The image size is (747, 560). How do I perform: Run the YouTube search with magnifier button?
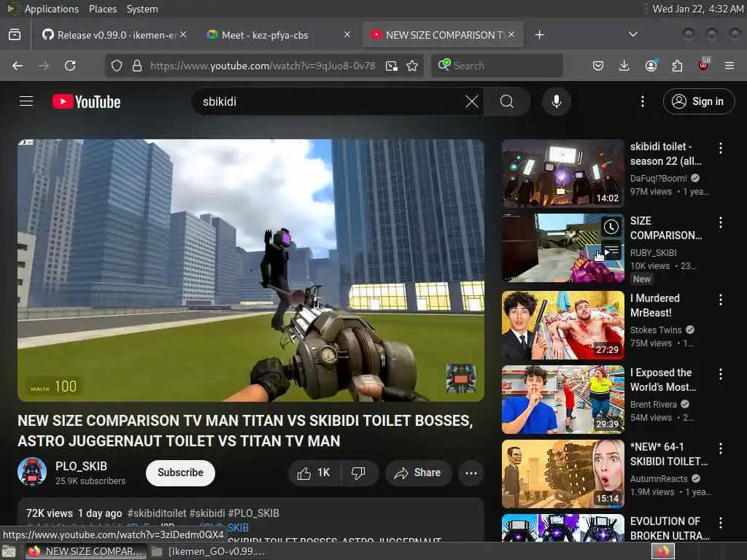click(507, 101)
